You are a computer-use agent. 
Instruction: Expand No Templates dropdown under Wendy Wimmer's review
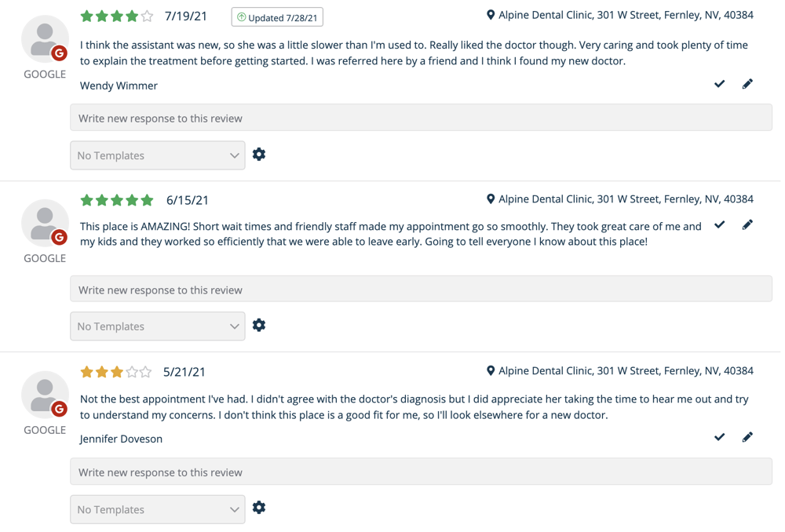pos(158,155)
